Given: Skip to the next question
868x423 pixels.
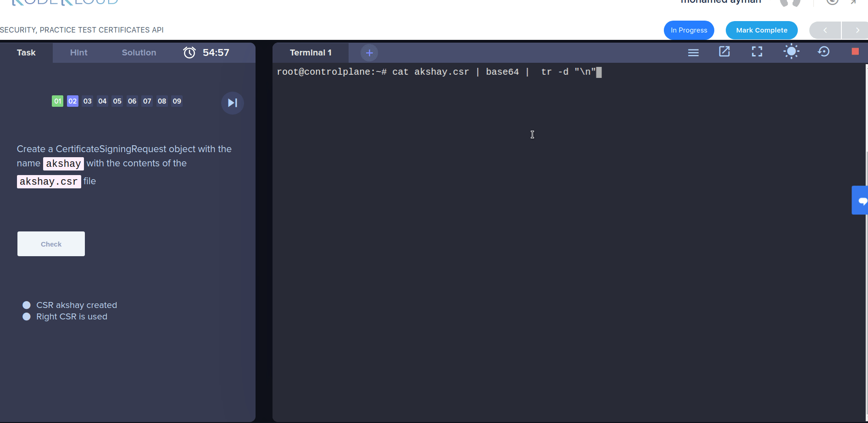Looking at the screenshot, I should pyautogui.click(x=233, y=103).
